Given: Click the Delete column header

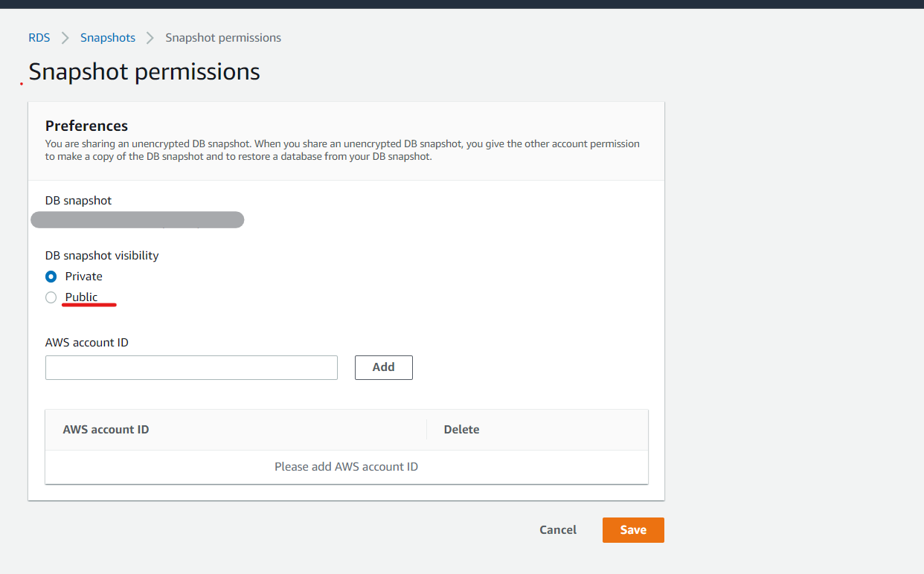Looking at the screenshot, I should [461, 429].
